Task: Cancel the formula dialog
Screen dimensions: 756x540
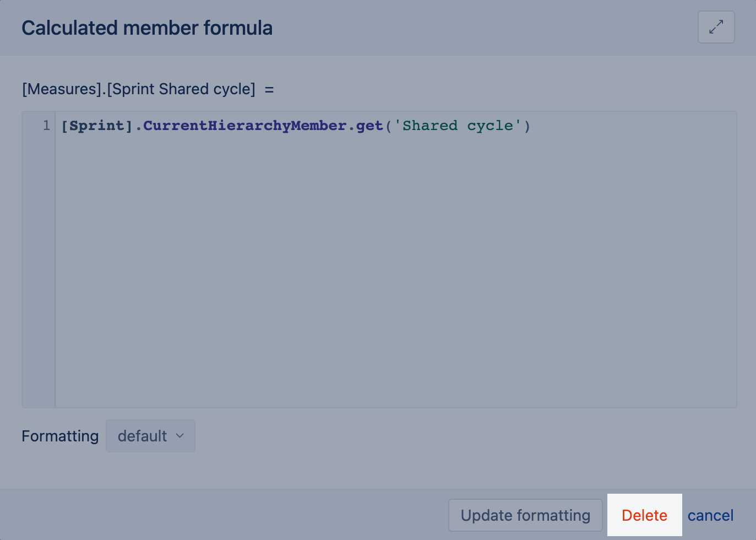Action: (x=710, y=515)
